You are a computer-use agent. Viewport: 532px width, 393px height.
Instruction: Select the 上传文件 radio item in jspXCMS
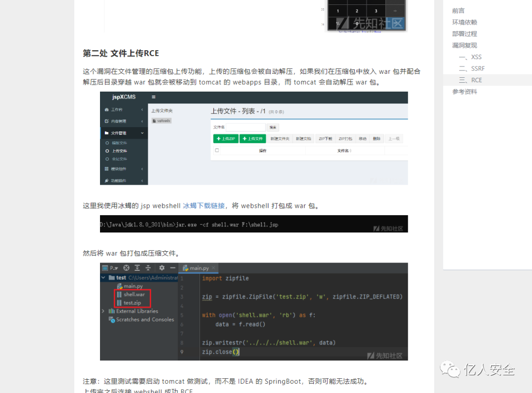pos(116,151)
